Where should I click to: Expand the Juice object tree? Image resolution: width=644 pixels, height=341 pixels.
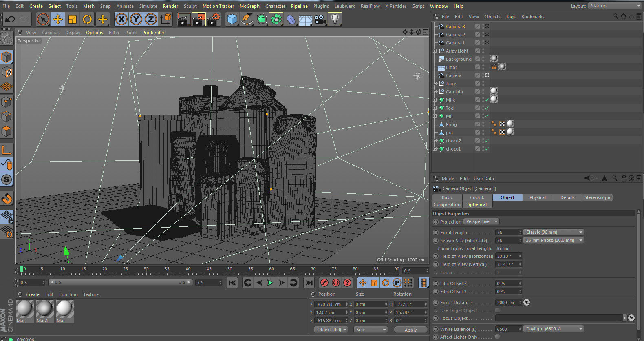coord(435,84)
